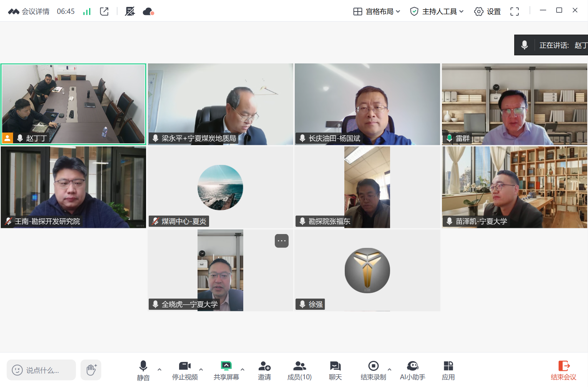This screenshot has height=387, width=588.
Task: Open 会议详情 meeting details
Action: pos(29,12)
